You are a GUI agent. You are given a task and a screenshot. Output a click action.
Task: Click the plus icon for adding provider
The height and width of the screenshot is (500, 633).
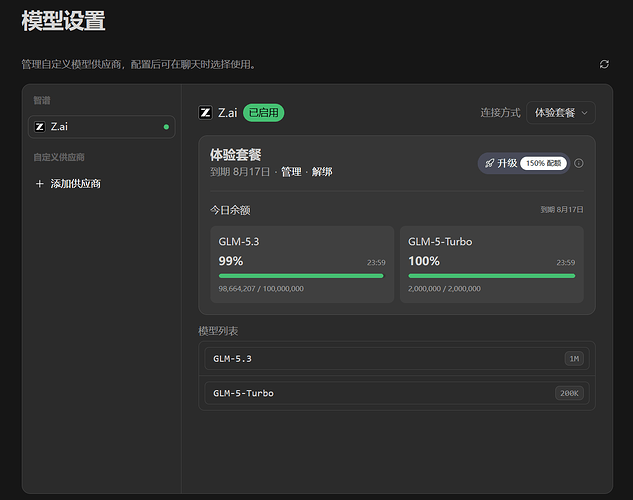click(x=40, y=184)
